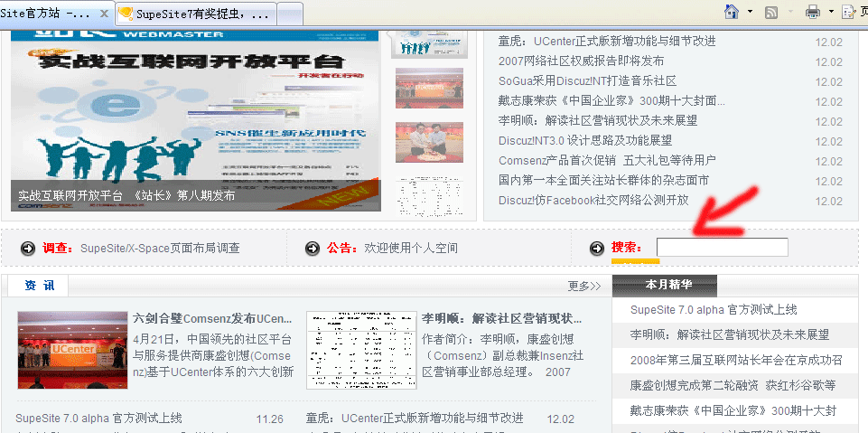Screen dimensions: 868x433
Task: Open 2008年第三届互联网站长年会在京成功召
Action: (x=736, y=360)
